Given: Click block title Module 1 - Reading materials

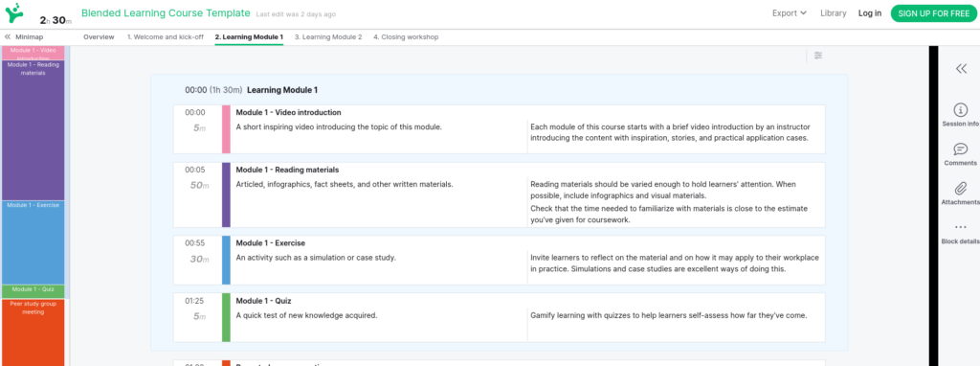Looking at the screenshot, I should [287, 170].
